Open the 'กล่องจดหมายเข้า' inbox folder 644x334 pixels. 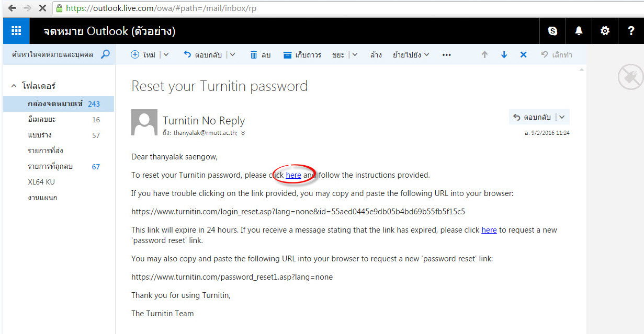[x=59, y=103]
